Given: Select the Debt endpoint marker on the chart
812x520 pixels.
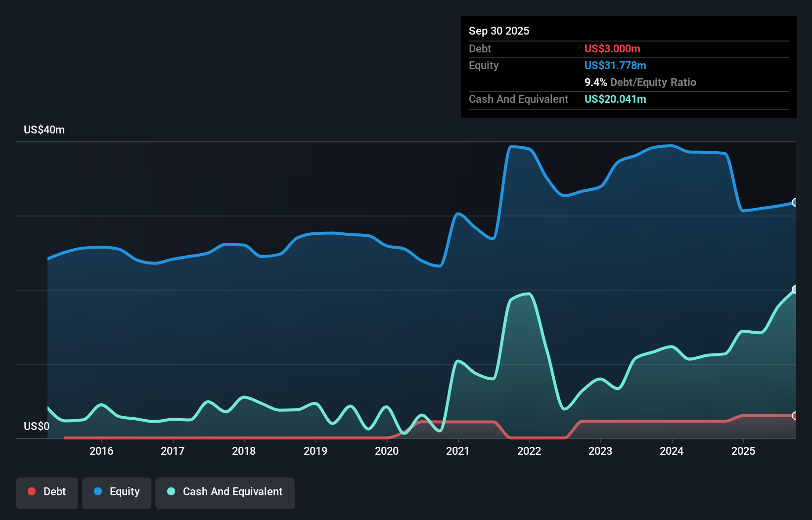Looking at the screenshot, I should pyautogui.click(x=795, y=417).
